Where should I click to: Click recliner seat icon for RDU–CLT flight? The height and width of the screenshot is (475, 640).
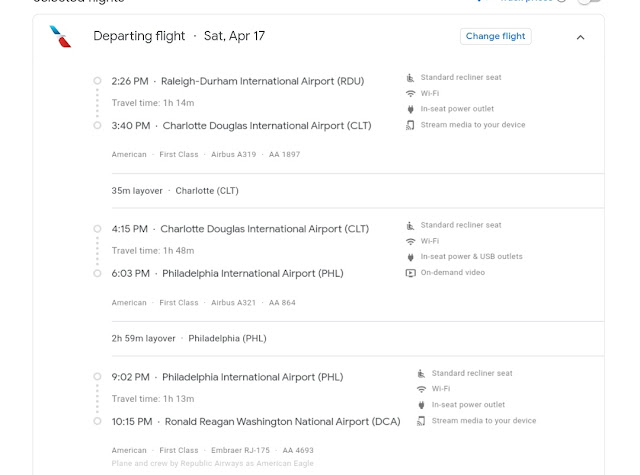[410, 77]
